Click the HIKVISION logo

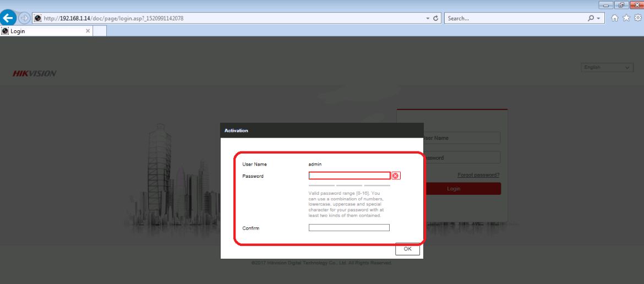point(35,74)
